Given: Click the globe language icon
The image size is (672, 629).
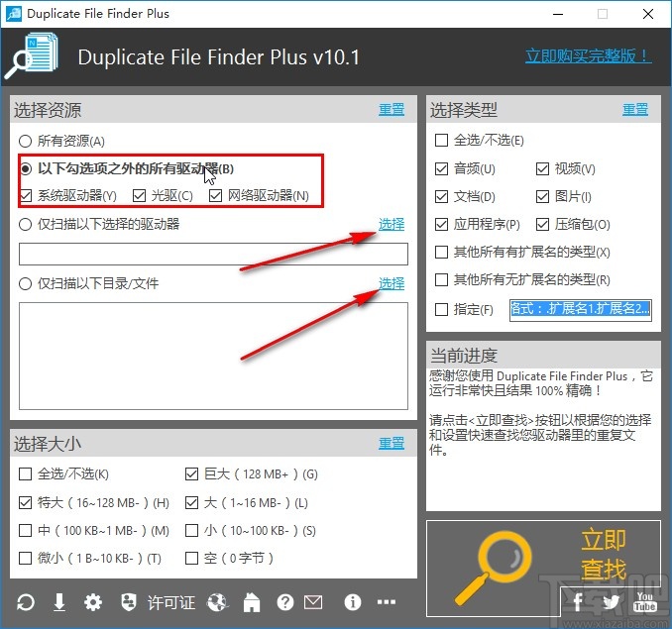Looking at the screenshot, I should pyautogui.click(x=217, y=602).
